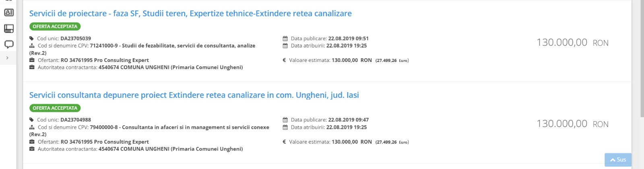
Task: Click the authority briefcase icon in second listing
Action: click(32, 149)
